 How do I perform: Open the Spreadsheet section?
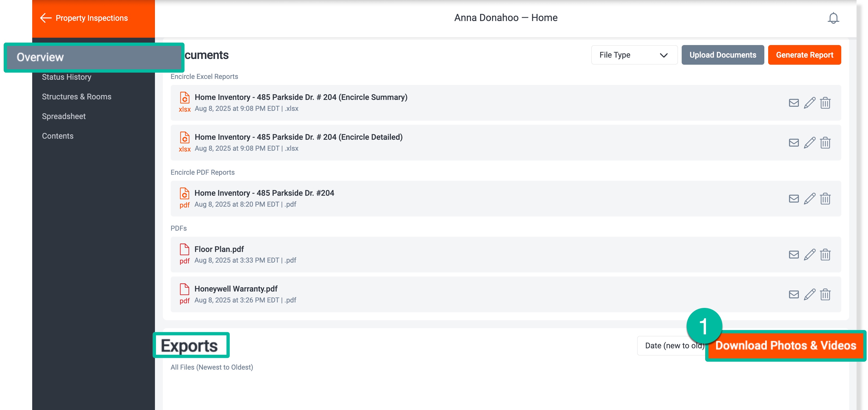coord(64,116)
